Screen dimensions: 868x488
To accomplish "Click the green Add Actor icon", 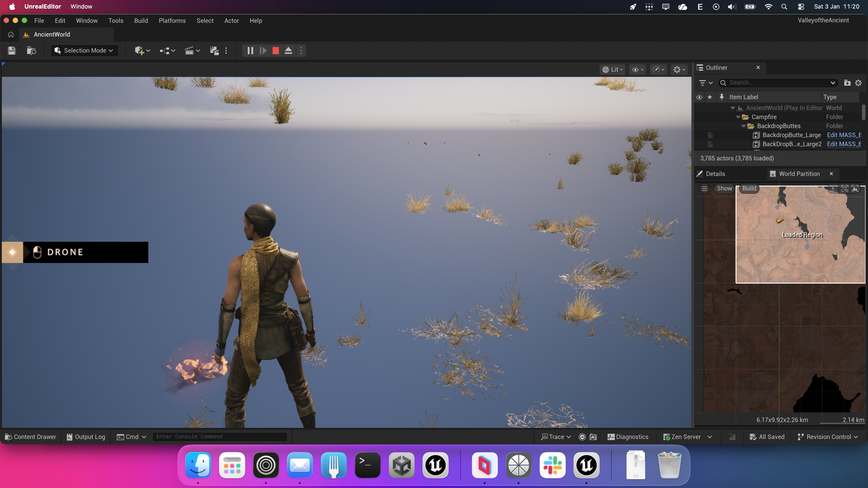I will pos(140,50).
